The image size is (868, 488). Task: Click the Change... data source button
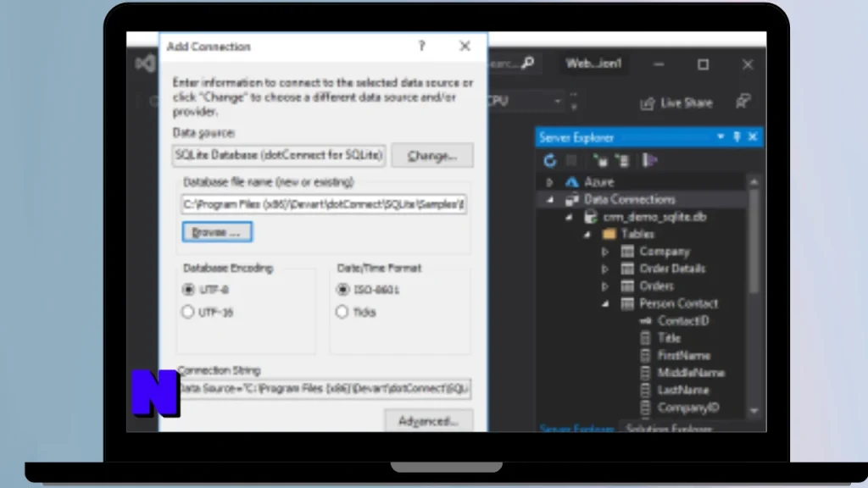tap(431, 156)
